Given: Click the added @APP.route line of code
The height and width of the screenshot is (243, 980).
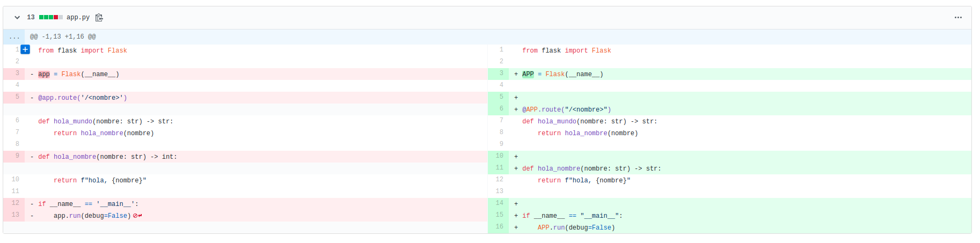Looking at the screenshot, I should tap(566, 109).
